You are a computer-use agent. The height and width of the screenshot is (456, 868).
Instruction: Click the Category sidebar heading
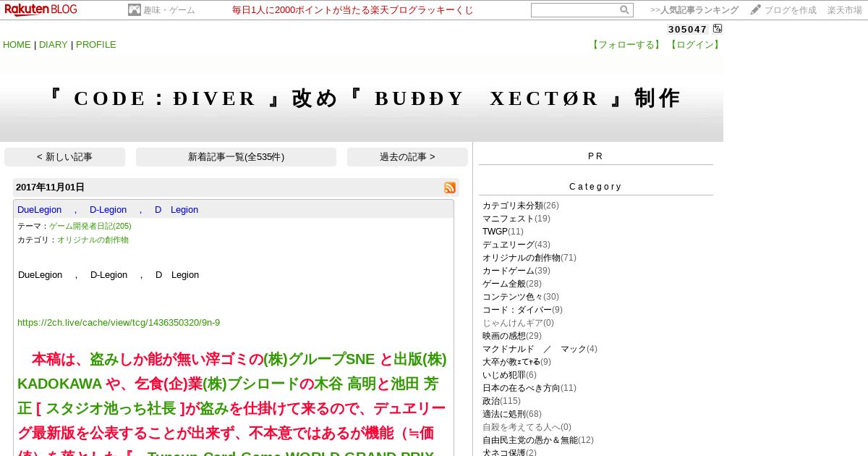tap(595, 187)
